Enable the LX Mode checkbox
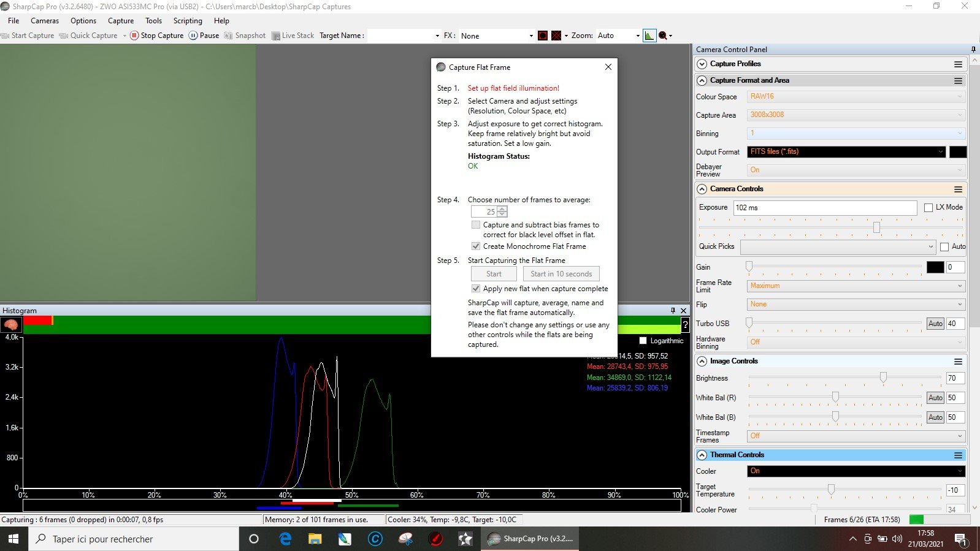This screenshot has height=551, width=980. tap(928, 208)
